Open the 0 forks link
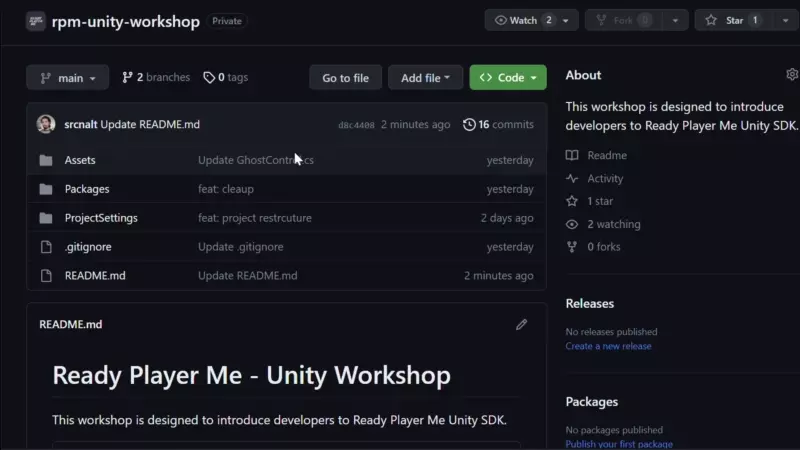800x450 pixels. [x=604, y=247]
